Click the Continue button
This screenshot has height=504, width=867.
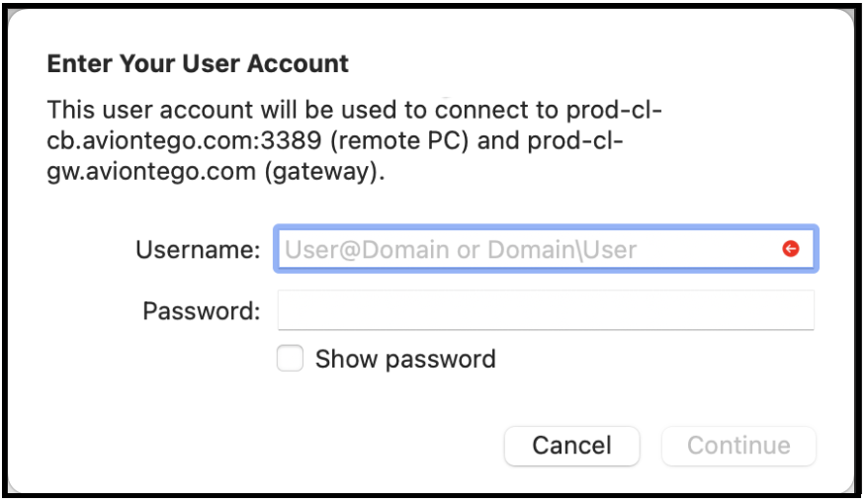[738, 446]
